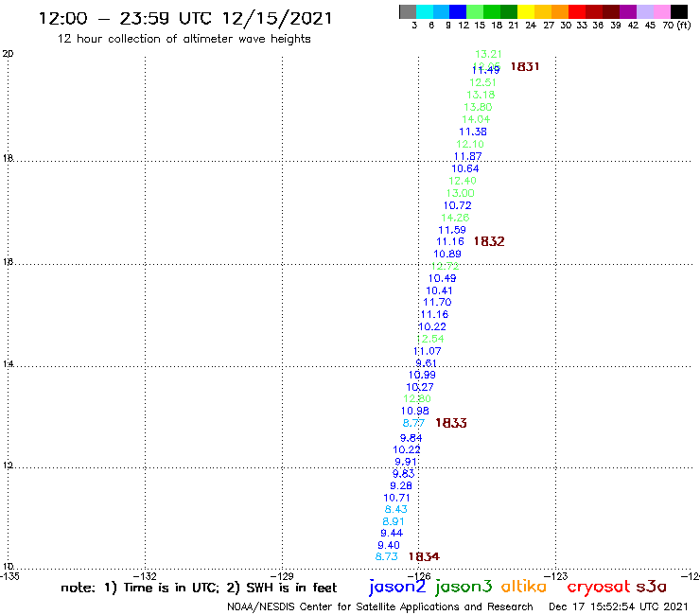700x615 pixels.
Task: Select the 12.80 wave height reading
Action: (417, 399)
